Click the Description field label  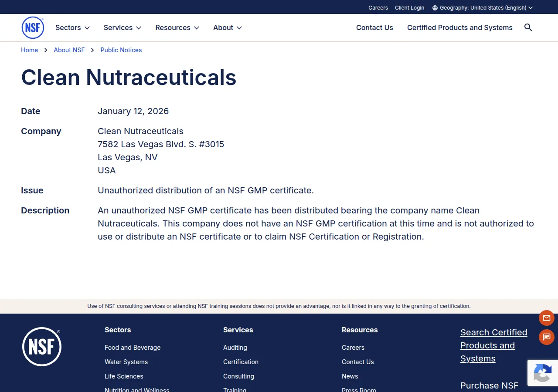45,210
